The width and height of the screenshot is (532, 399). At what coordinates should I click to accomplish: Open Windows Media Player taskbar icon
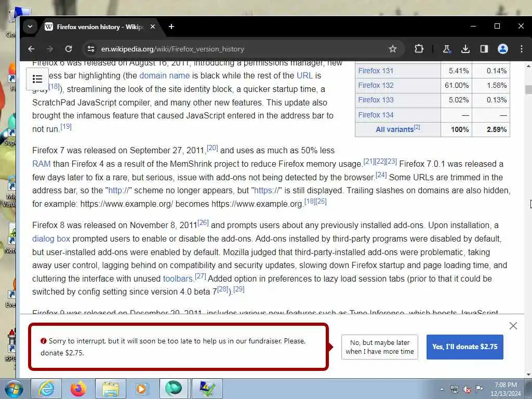click(x=142, y=389)
